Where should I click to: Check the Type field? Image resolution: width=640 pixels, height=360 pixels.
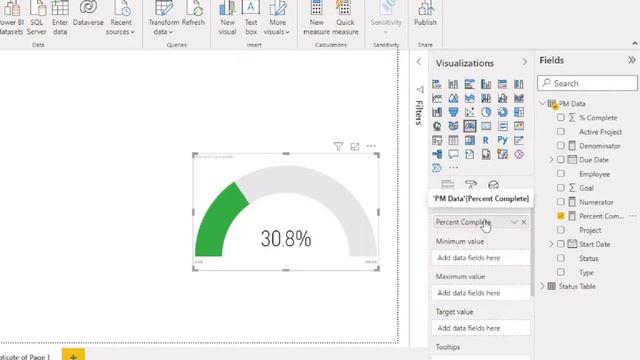(561, 272)
